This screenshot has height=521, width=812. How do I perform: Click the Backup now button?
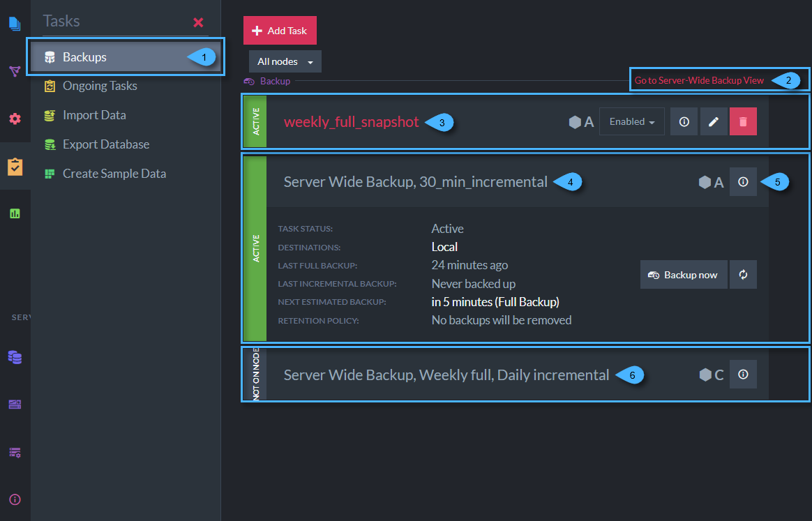point(684,275)
